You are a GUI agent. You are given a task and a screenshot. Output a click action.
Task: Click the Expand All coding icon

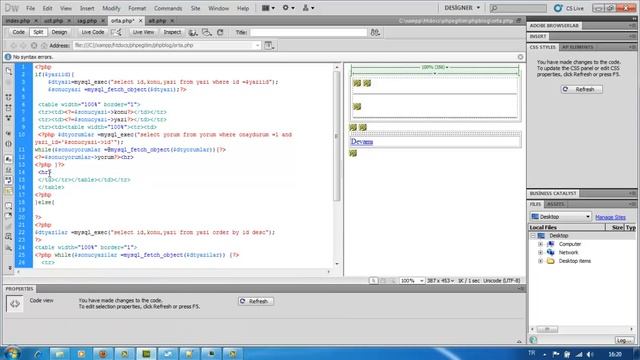click(9, 118)
